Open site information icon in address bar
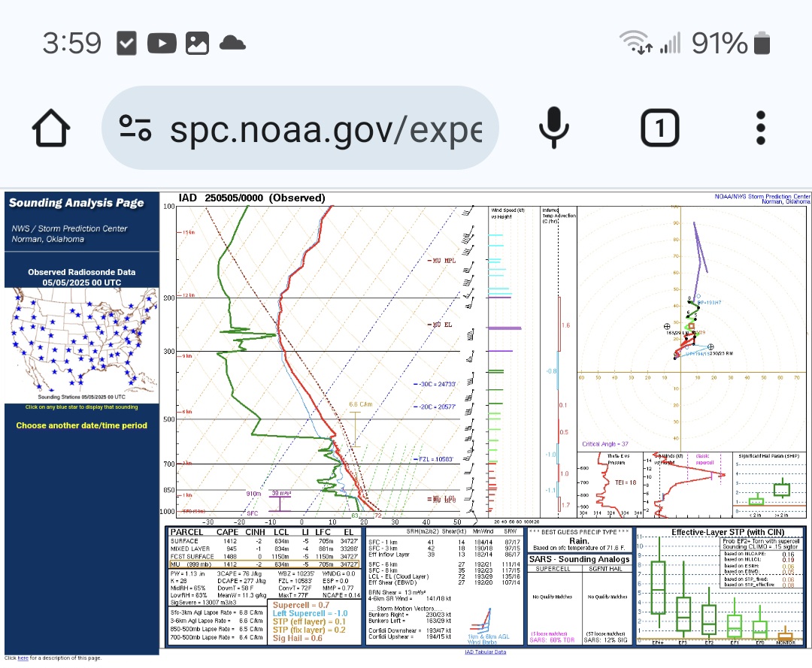812x668 pixels. tap(135, 128)
